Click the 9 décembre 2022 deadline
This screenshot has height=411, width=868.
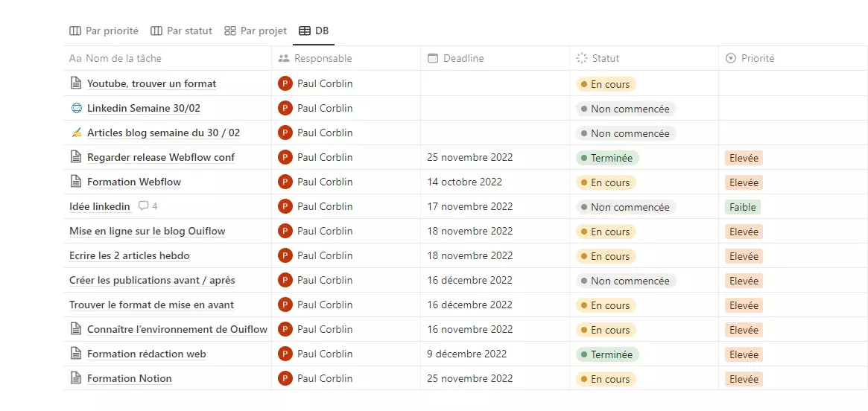(x=466, y=354)
